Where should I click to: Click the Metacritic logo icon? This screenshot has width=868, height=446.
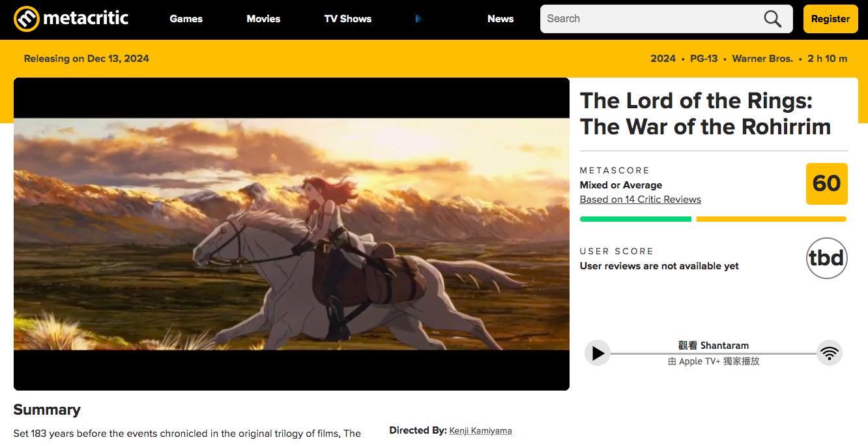pyautogui.click(x=27, y=19)
